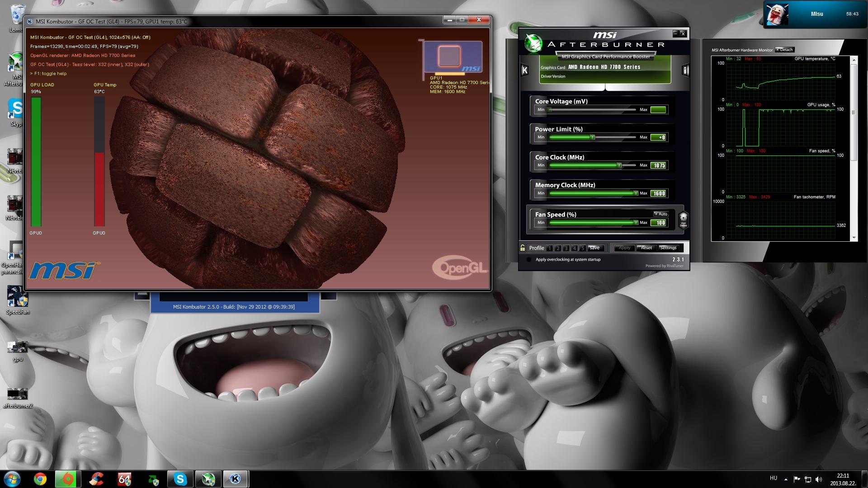Open Skype desktop shortcut

[x=16, y=112]
